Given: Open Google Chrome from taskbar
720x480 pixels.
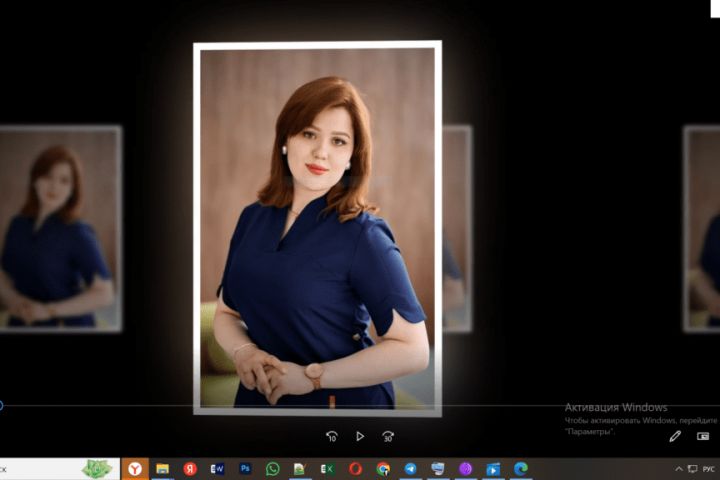Looking at the screenshot, I should [383, 468].
